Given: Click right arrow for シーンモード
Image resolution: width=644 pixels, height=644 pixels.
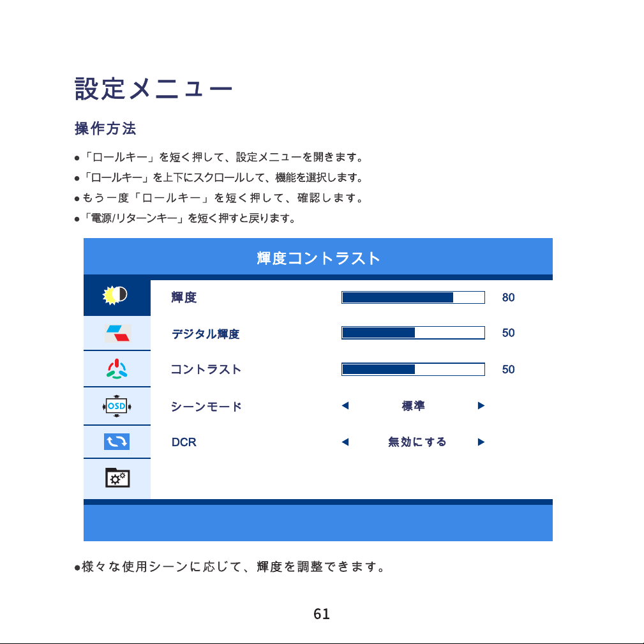Looking at the screenshot, I should coord(481,406).
